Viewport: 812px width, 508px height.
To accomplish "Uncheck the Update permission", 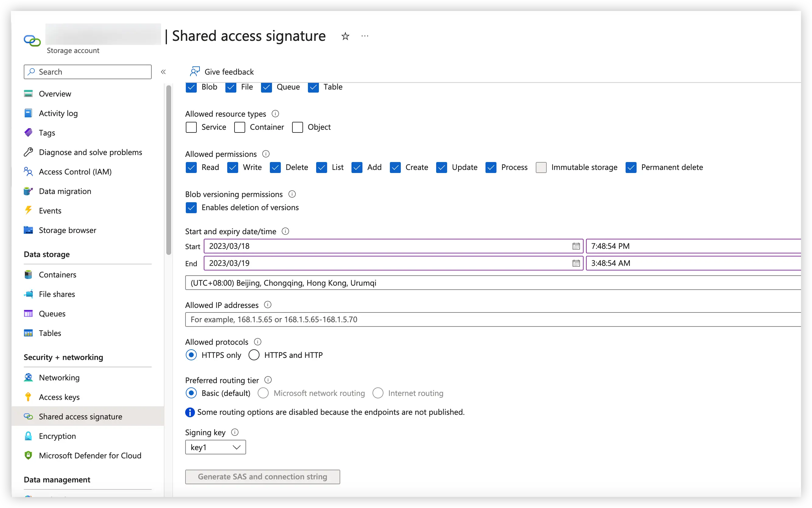I will (x=441, y=167).
